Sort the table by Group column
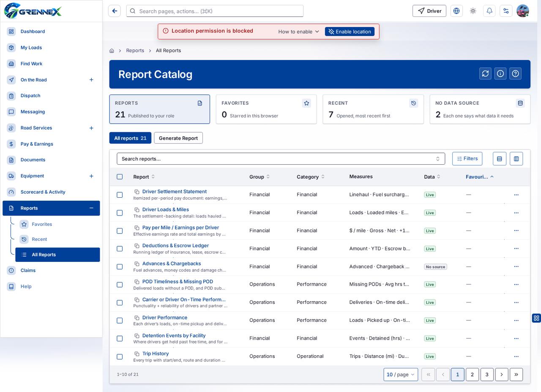 (x=260, y=177)
